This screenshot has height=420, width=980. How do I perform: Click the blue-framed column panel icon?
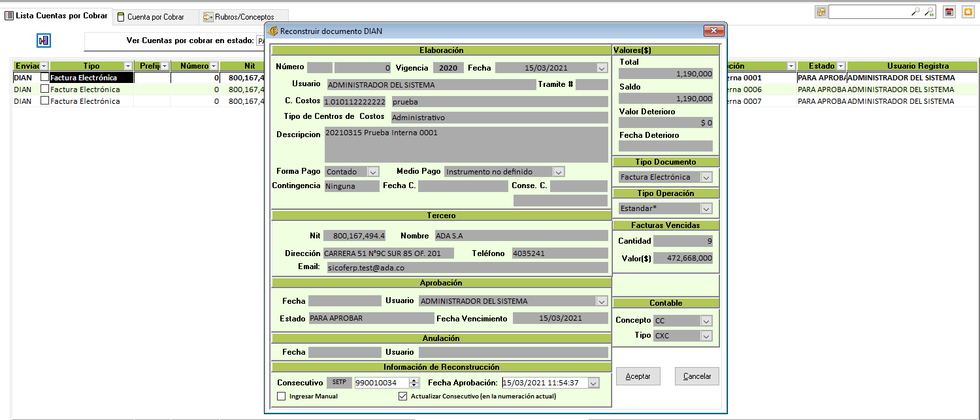tap(44, 40)
